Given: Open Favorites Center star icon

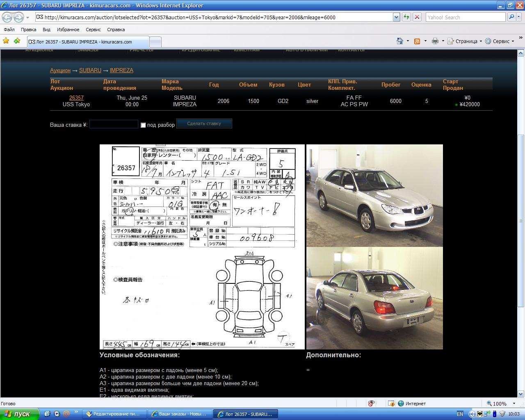Looking at the screenshot, I should coord(6,41).
